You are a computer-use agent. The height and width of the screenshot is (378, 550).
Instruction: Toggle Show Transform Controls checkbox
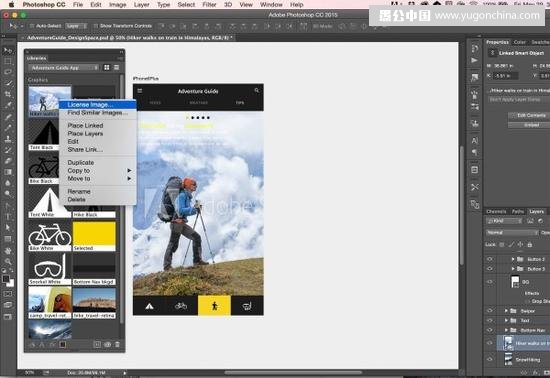pyautogui.click(x=95, y=26)
